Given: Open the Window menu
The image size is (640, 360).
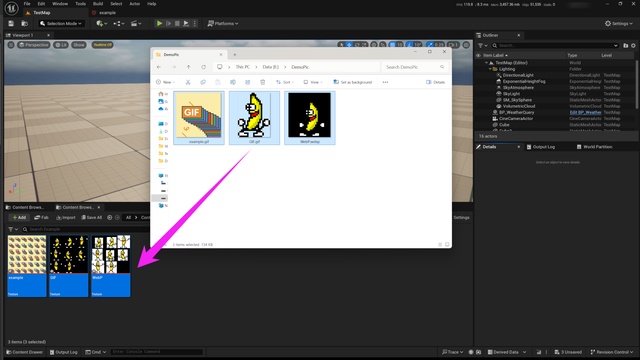Looking at the screenshot, I should (60, 4).
